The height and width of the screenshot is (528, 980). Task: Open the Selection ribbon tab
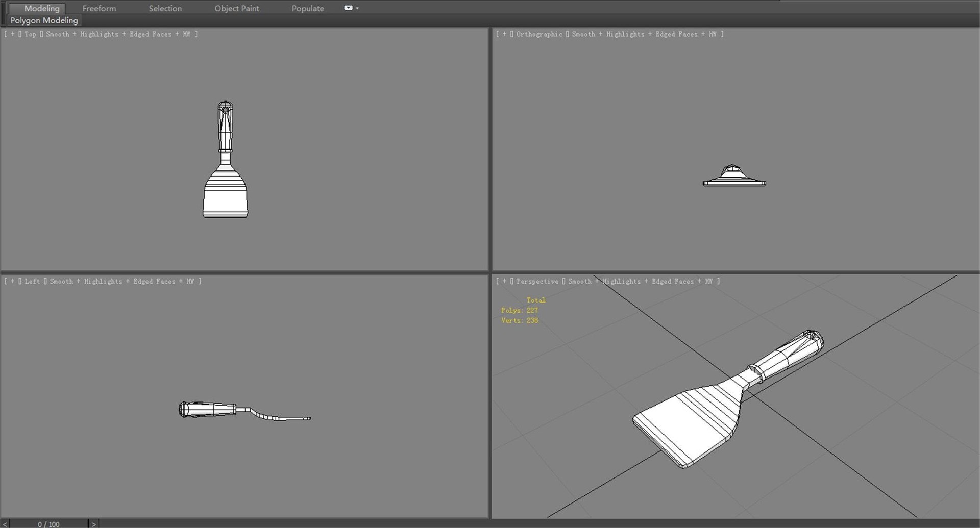coord(165,8)
